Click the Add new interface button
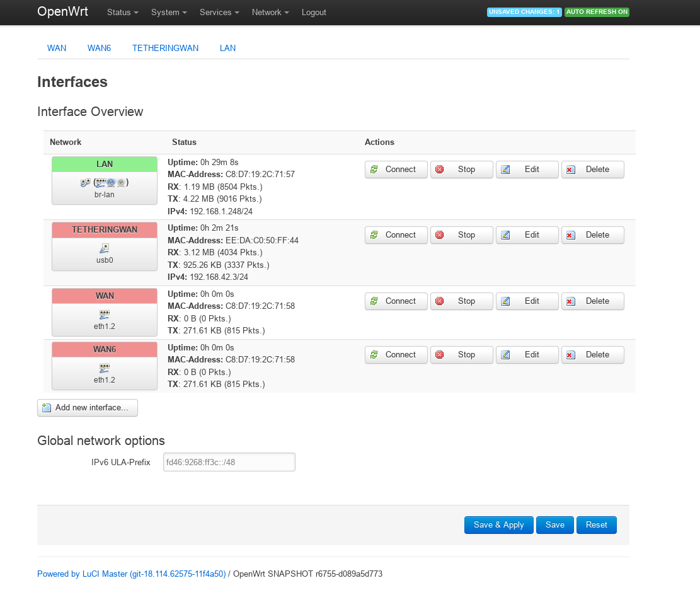The image size is (700, 607). [88, 408]
